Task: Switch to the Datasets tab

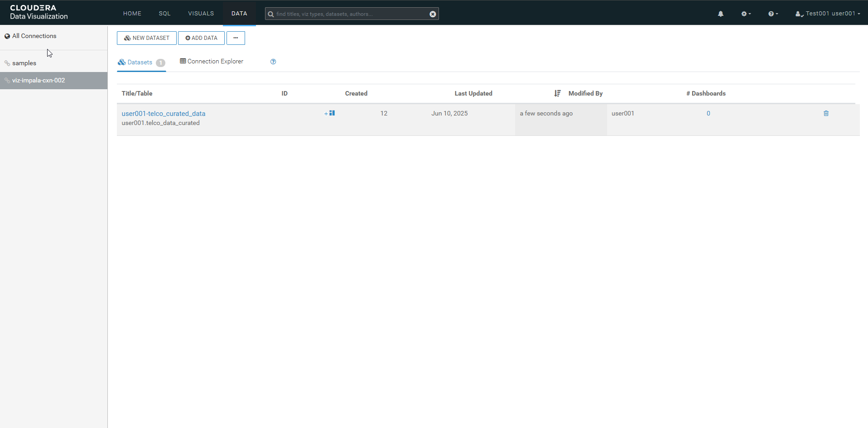Action: 141,63
